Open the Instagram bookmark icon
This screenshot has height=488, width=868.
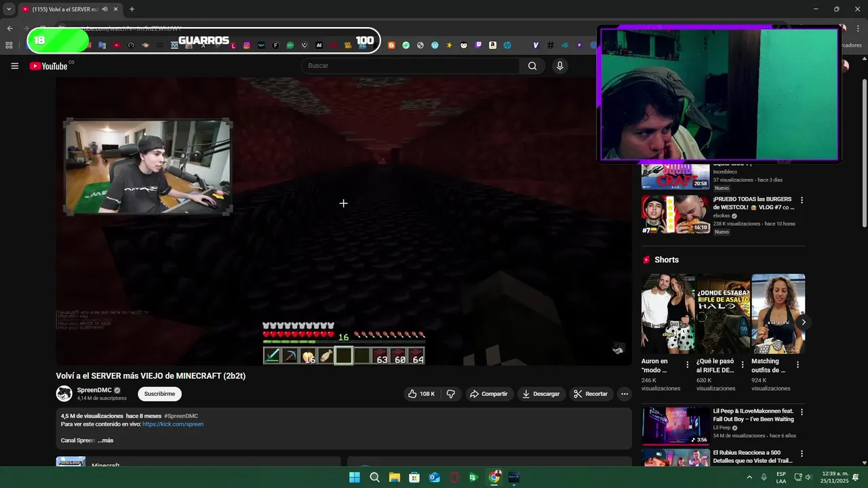(246, 45)
